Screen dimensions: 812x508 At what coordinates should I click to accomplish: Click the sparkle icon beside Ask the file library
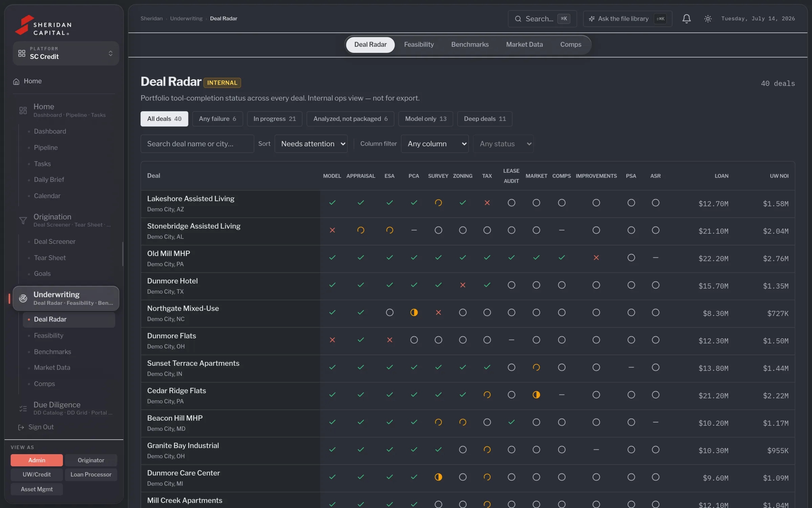591,19
